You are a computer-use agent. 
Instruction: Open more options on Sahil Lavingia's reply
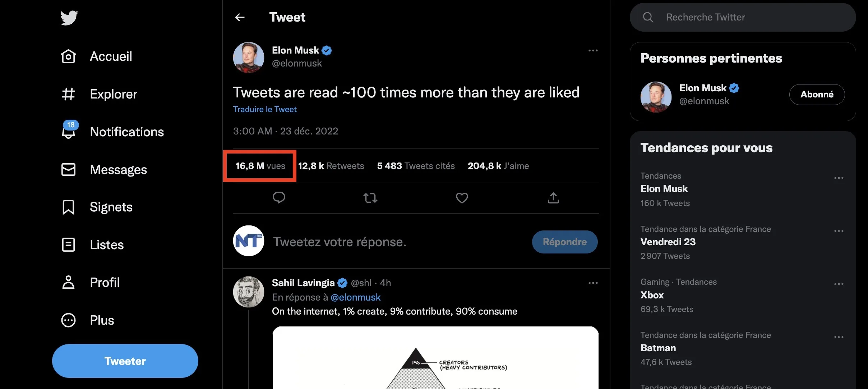click(x=593, y=283)
